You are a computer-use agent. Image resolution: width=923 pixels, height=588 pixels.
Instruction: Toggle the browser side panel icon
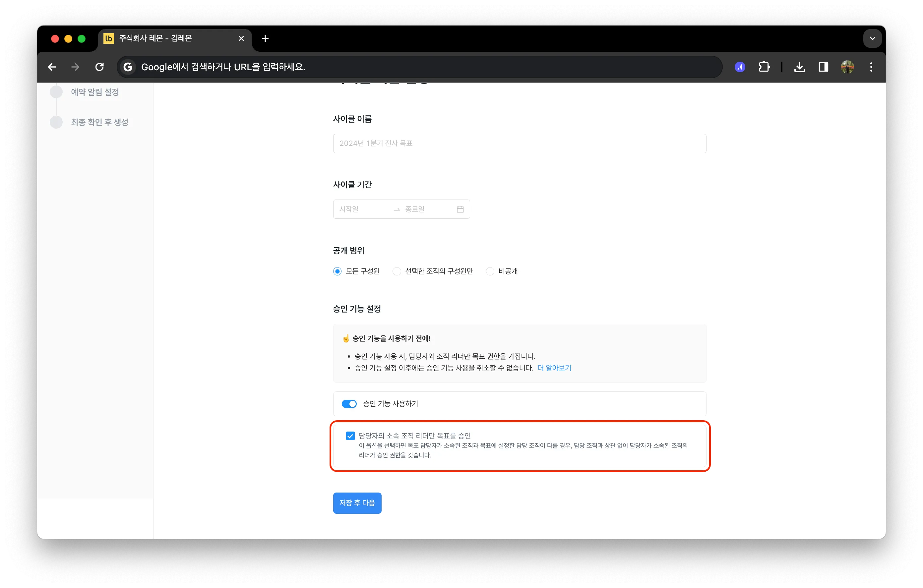[x=823, y=67]
